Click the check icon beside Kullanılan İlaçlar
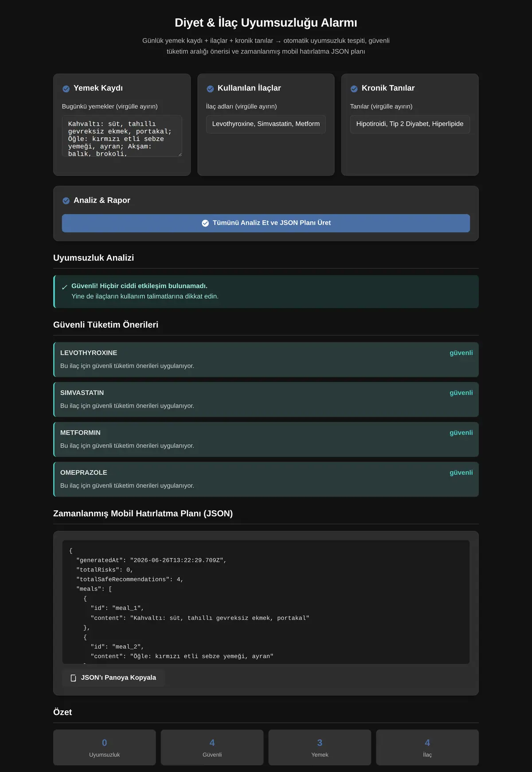 click(x=210, y=89)
